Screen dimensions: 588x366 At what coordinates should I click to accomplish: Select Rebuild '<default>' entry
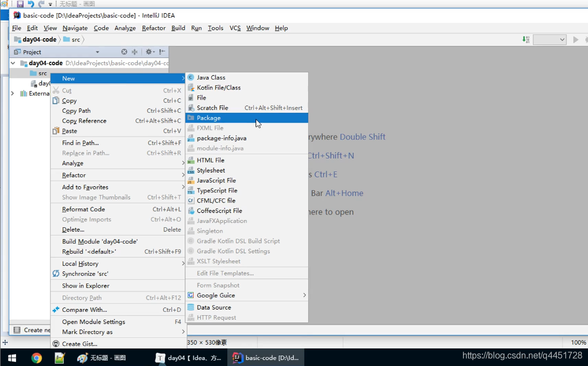click(x=118, y=252)
